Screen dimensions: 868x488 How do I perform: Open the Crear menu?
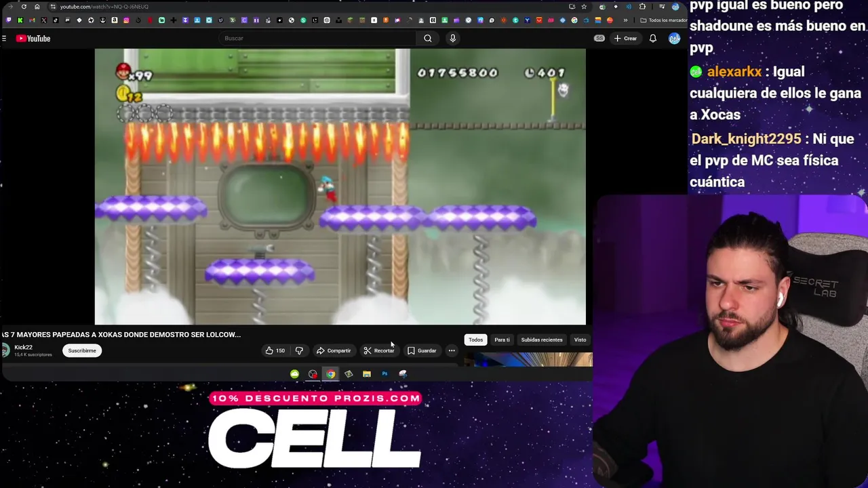[625, 39]
